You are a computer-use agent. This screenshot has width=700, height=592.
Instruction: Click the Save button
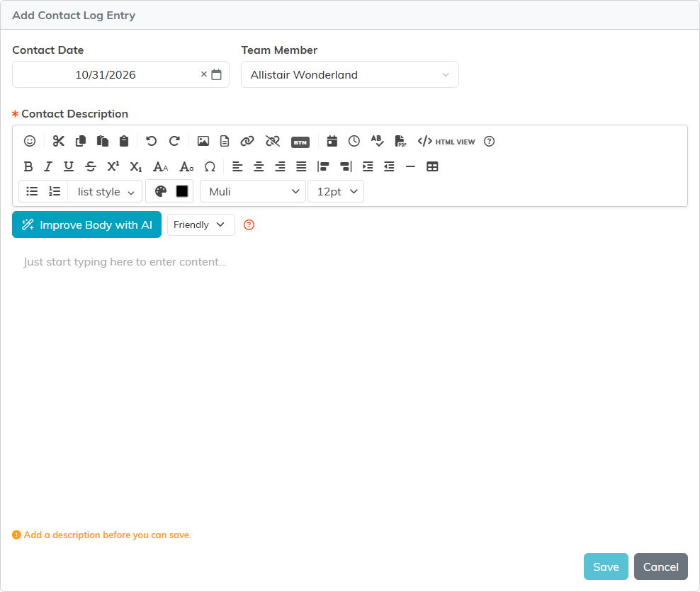[606, 567]
